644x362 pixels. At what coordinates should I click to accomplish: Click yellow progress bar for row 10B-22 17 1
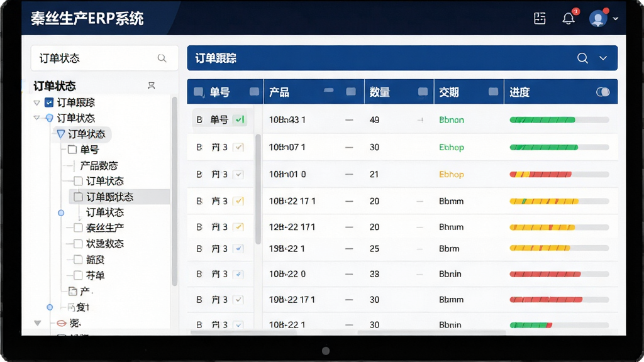coord(559,201)
